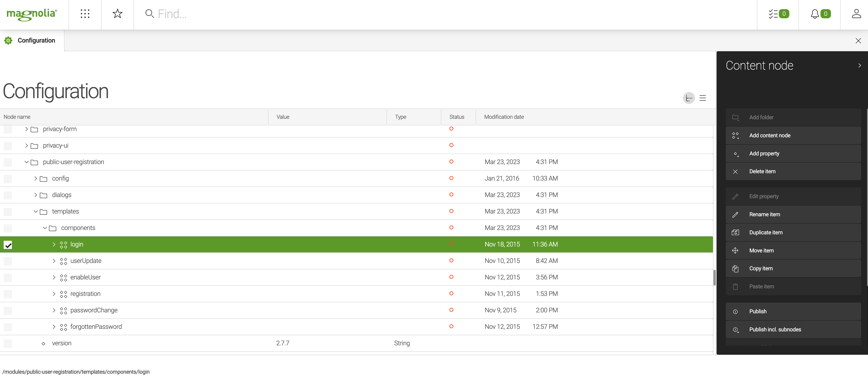Click the Publish button in panel
This screenshot has width=868, height=384.
point(758,311)
